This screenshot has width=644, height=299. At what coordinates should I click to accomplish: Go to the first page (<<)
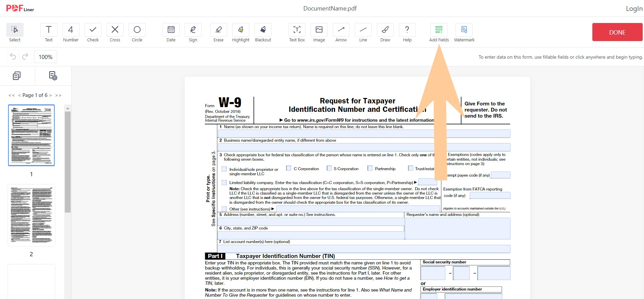pos(12,95)
